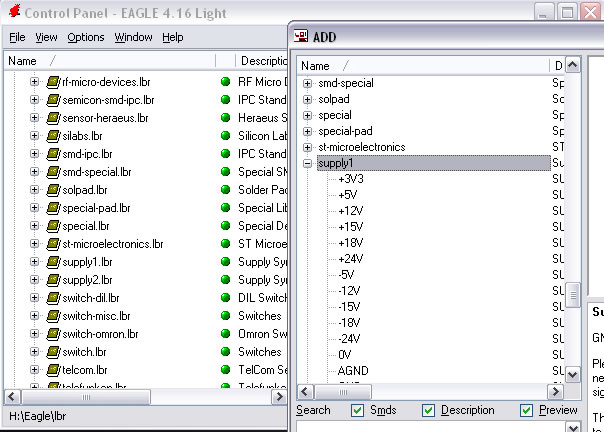The height and width of the screenshot is (432, 604).
Task: Expand switch-dil.lbr in Control Panel tree
Action: pyautogui.click(x=34, y=298)
